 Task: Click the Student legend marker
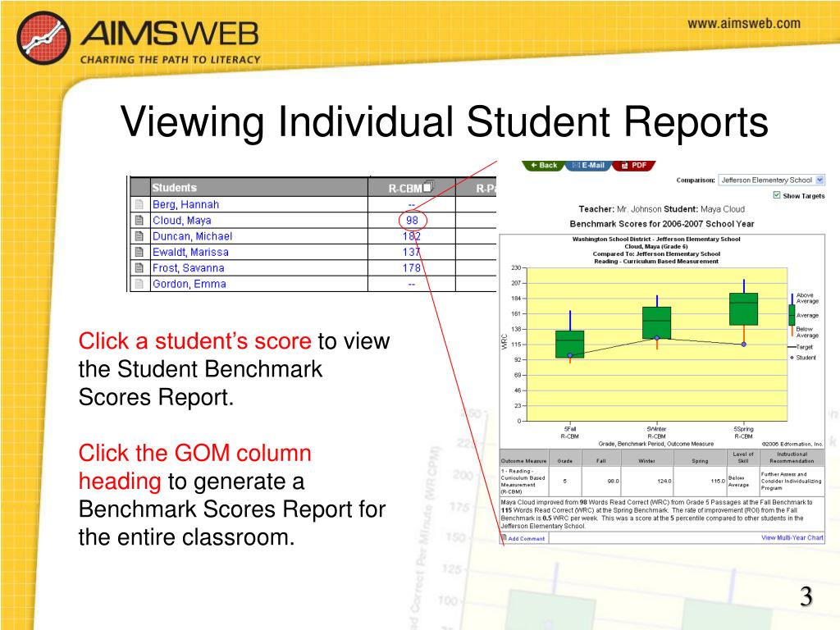coord(792,358)
